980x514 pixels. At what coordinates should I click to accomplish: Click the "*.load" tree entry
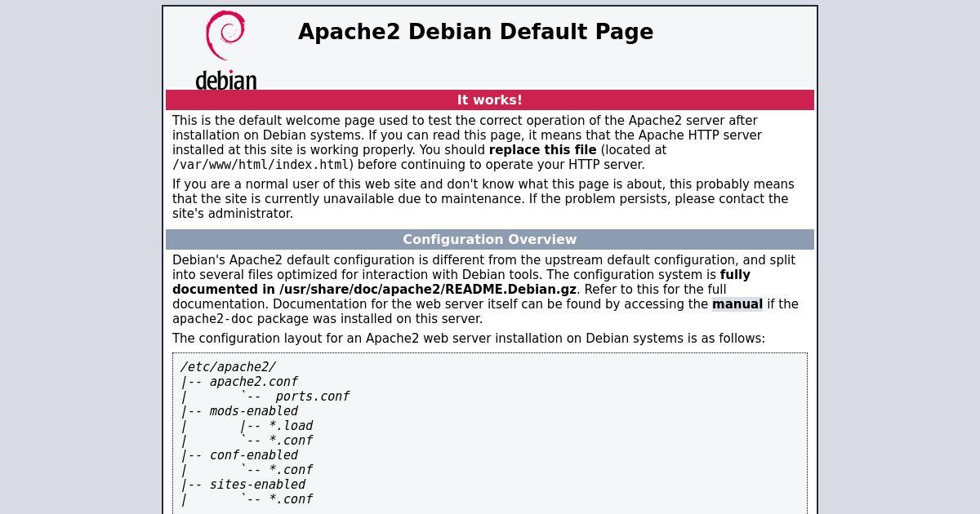coord(291,426)
